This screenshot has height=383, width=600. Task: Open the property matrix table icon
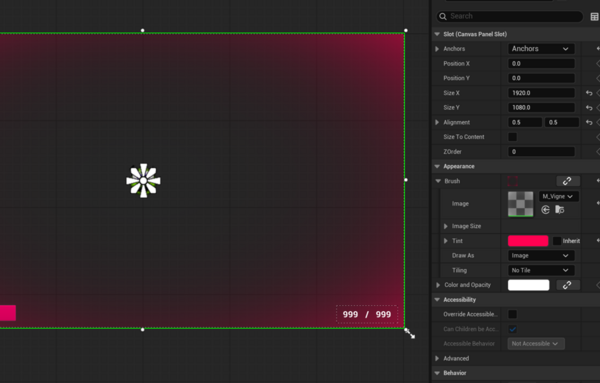pyautogui.click(x=594, y=16)
